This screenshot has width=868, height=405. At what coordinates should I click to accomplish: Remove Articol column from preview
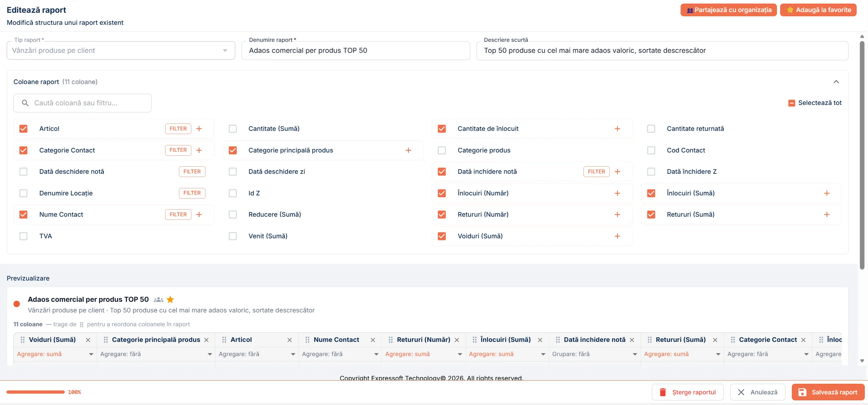pyautogui.click(x=290, y=340)
